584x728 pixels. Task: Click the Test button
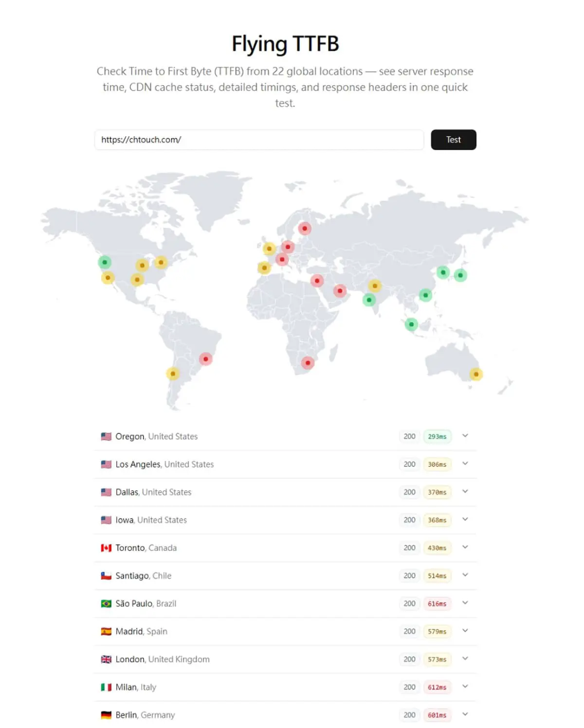click(454, 140)
